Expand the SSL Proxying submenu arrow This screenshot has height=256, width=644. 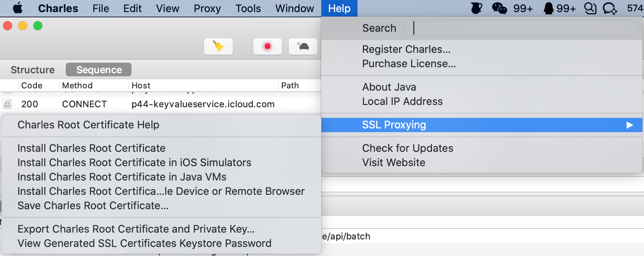(x=629, y=125)
